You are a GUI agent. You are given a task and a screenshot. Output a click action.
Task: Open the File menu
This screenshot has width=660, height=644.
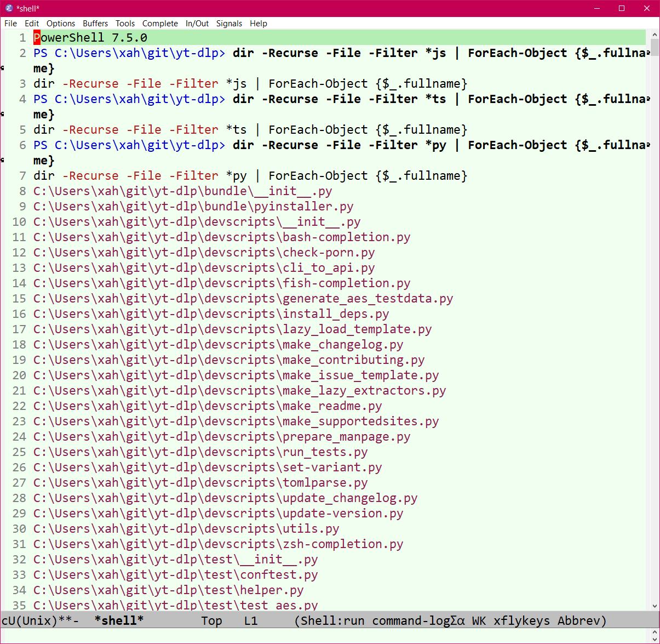click(x=10, y=24)
